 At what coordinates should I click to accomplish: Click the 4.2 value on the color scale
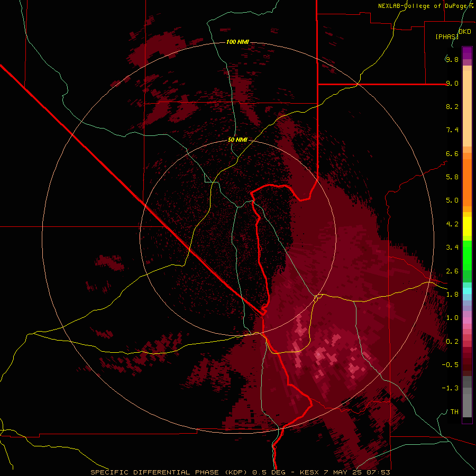click(452, 224)
